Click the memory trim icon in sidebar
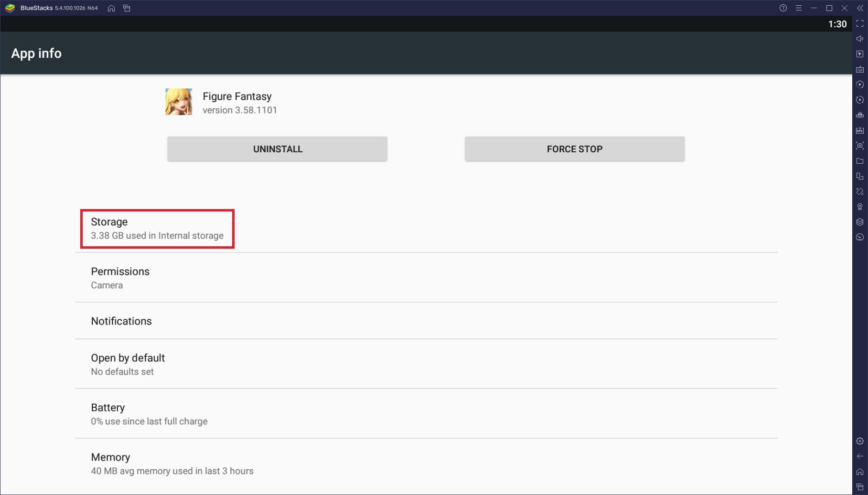This screenshot has height=495, width=868. coord(860,115)
